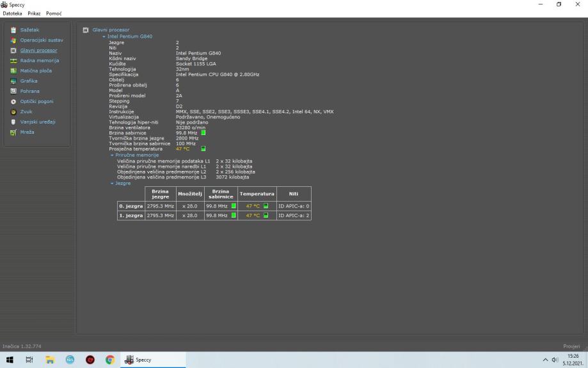Viewport: 588px width, 368px height.
Task: Open Task View on the taskbar
Action: (29, 360)
